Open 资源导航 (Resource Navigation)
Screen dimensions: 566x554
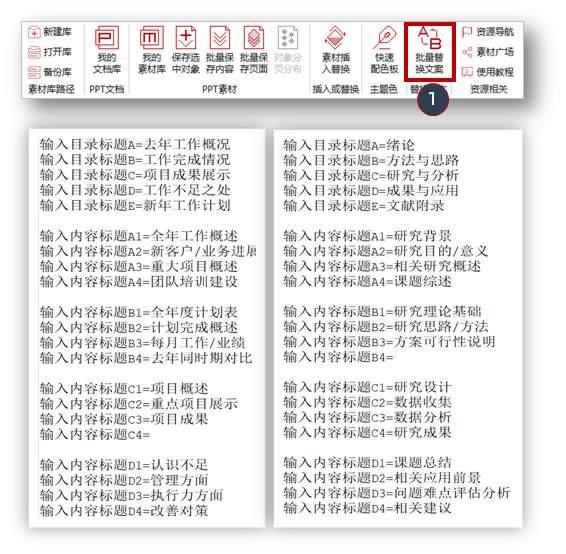(488, 32)
